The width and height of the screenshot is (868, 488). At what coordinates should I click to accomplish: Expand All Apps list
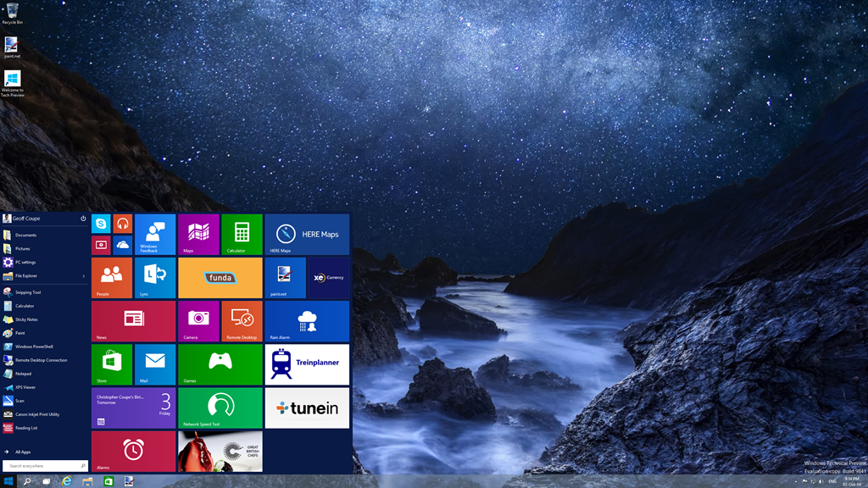click(x=23, y=452)
